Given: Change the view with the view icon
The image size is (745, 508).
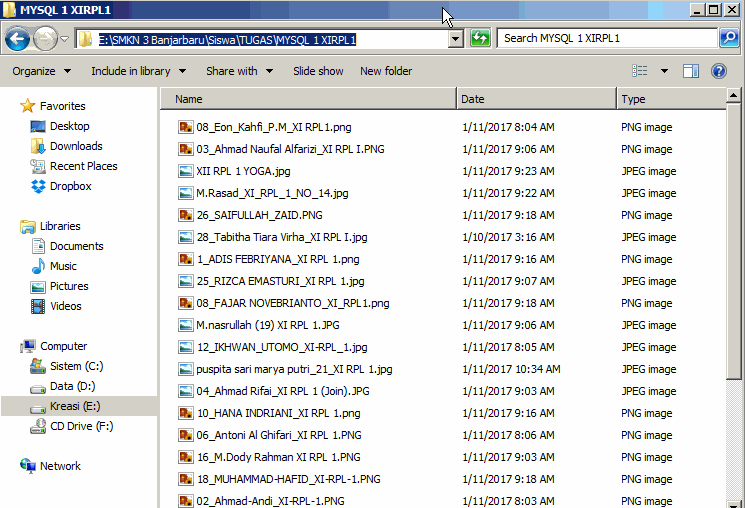Looking at the screenshot, I should (640, 71).
